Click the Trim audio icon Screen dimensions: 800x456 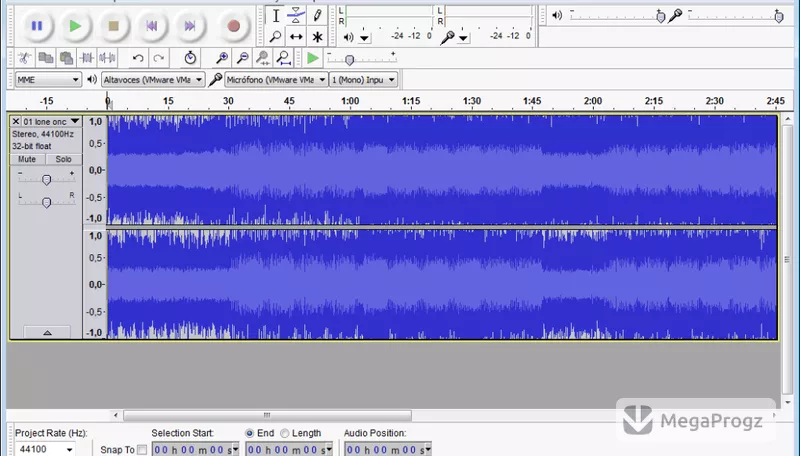(87, 58)
